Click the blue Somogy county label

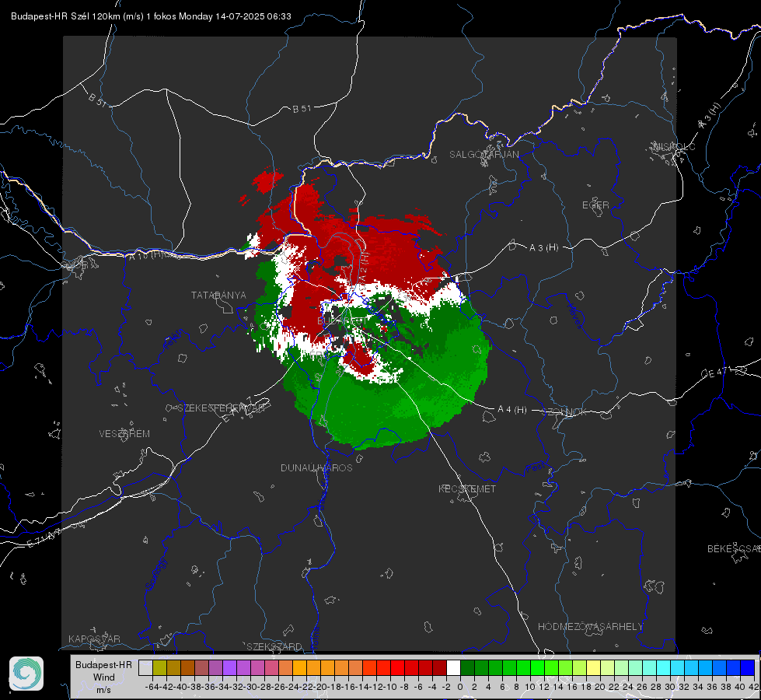(x=156, y=575)
